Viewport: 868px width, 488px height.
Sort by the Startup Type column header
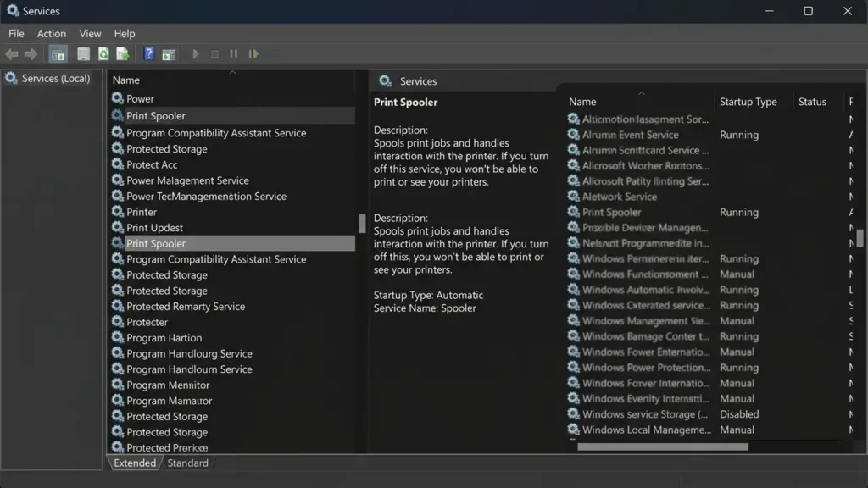(748, 102)
